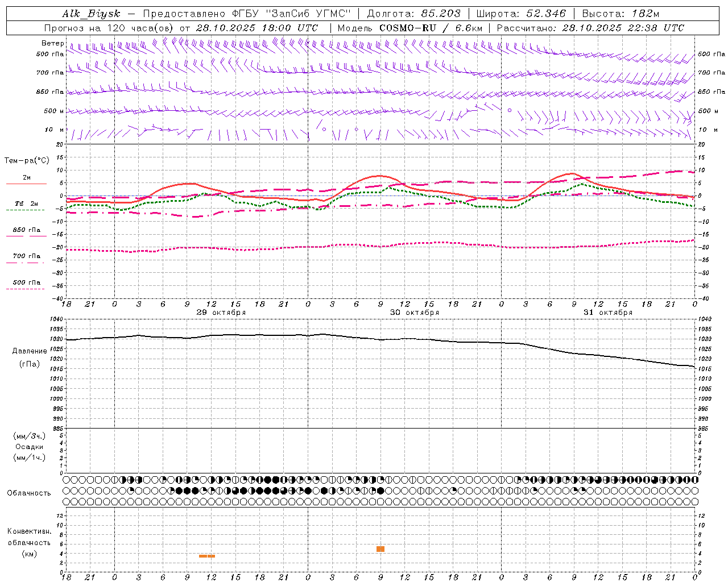The height and width of the screenshot is (582, 728).
Task: Click the '29 октября' date label
Action: pos(221,313)
